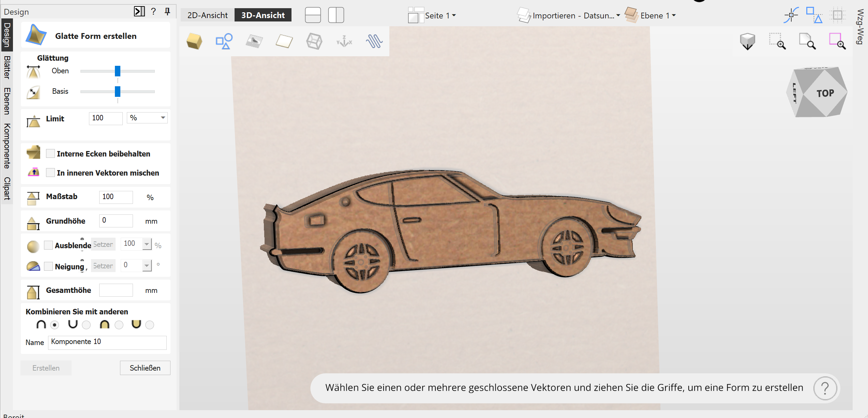Click the Seite 1 page icon

(415, 15)
